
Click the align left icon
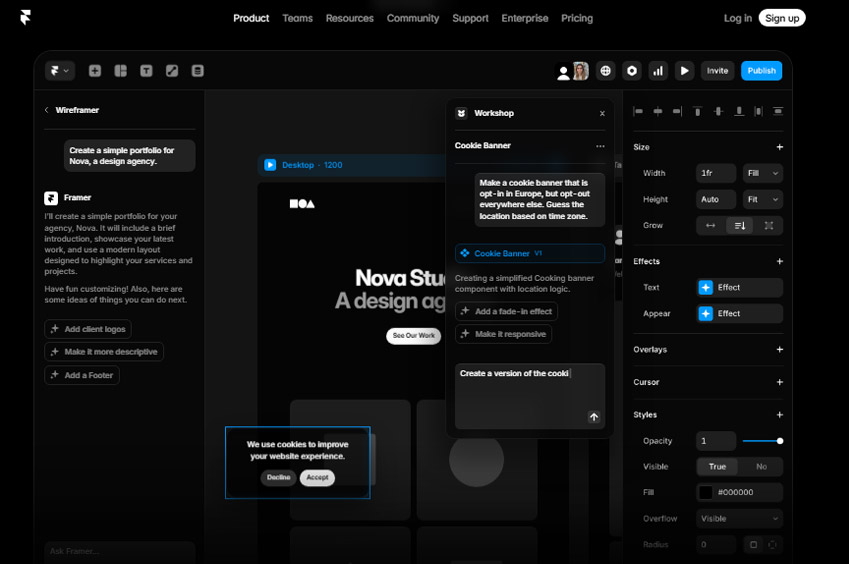pyautogui.click(x=638, y=112)
